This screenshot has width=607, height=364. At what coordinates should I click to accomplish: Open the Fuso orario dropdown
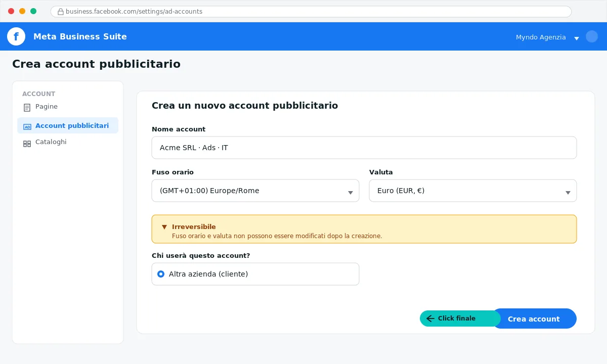[x=255, y=191]
